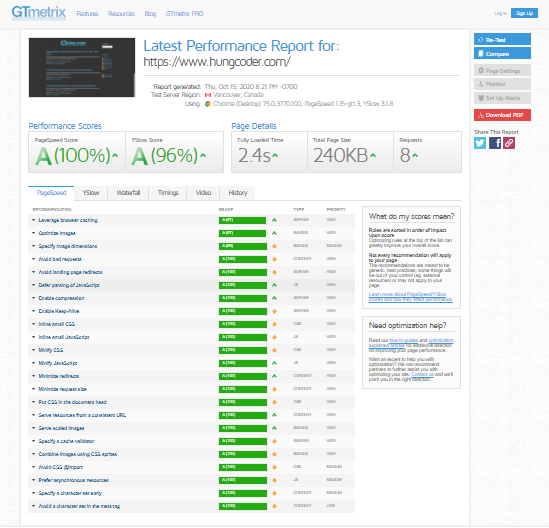The width and height of the screenshot is (549, 528).
Task: Click the Log In link
Action: (500, 13)
